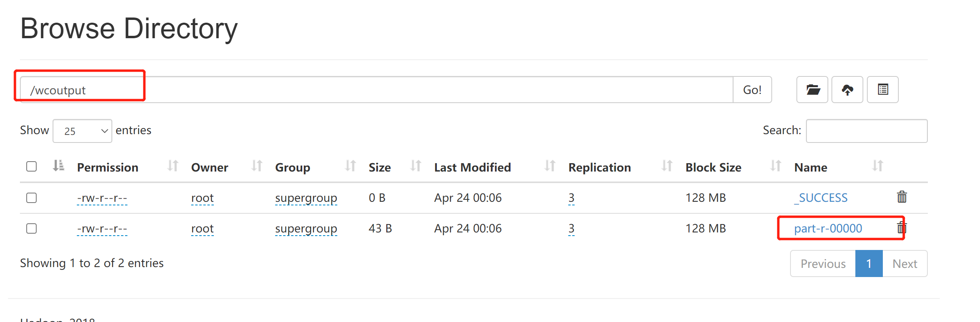Go to pagination page 1
980x322 pixels.
869,263
